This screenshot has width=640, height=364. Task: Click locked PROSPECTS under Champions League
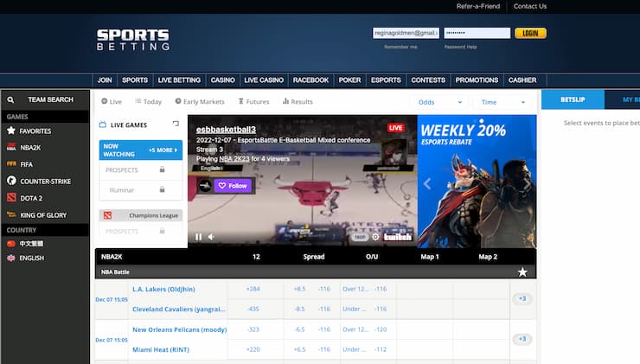140,232
